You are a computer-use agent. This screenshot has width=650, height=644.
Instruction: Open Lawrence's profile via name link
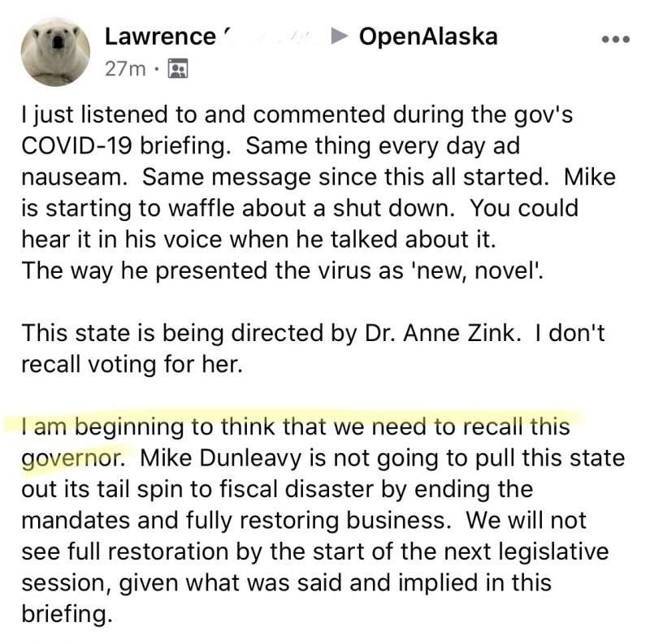160,37
